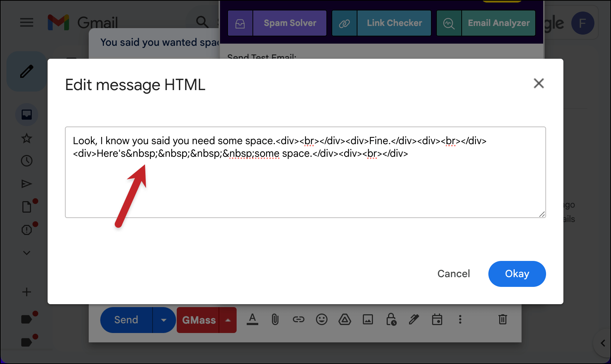Click the calendar scheduling icon
The image size is (611, 364).
[x=437, y=319]
